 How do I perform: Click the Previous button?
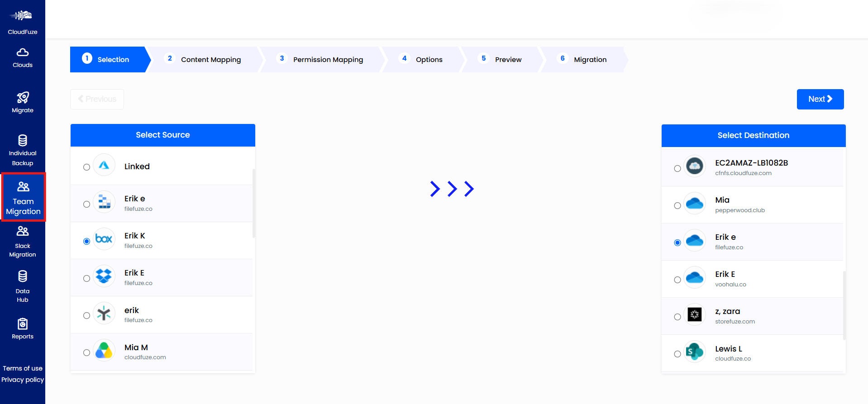tap(97, 99)
